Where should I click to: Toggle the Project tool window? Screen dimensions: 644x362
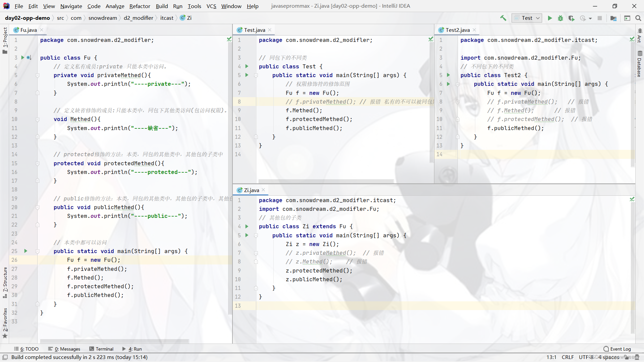pyautogui.click(x=5, y=40)
